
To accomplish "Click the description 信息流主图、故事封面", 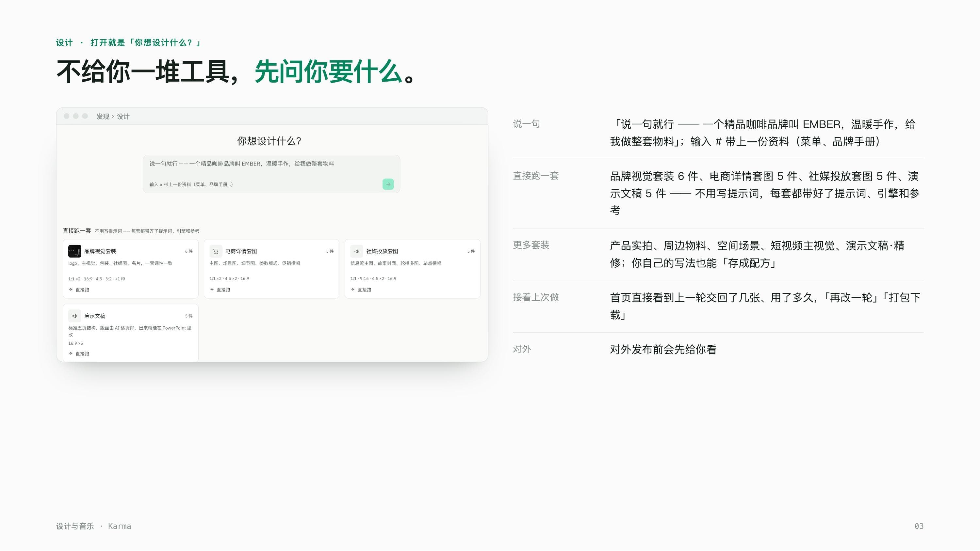I will pos(396,263).
